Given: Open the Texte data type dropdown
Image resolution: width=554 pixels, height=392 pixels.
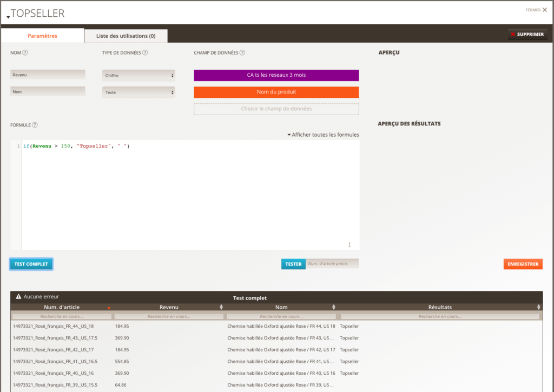Looking at the screenshot, I should click(x=138, y=92).
